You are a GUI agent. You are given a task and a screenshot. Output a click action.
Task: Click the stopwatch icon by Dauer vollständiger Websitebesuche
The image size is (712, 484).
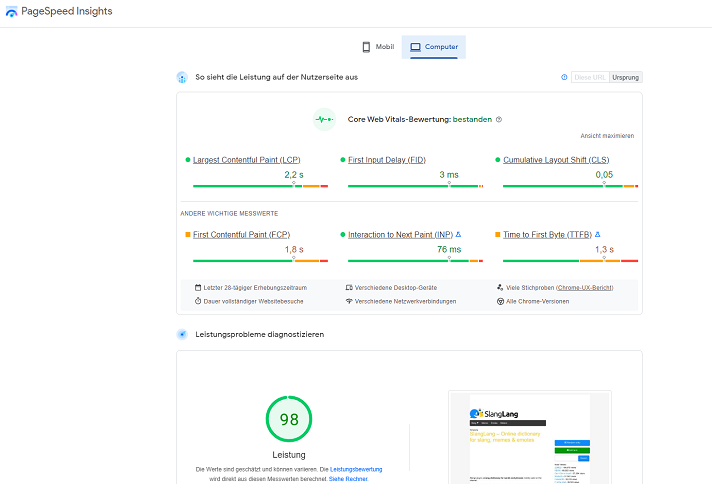click(198, 301)
